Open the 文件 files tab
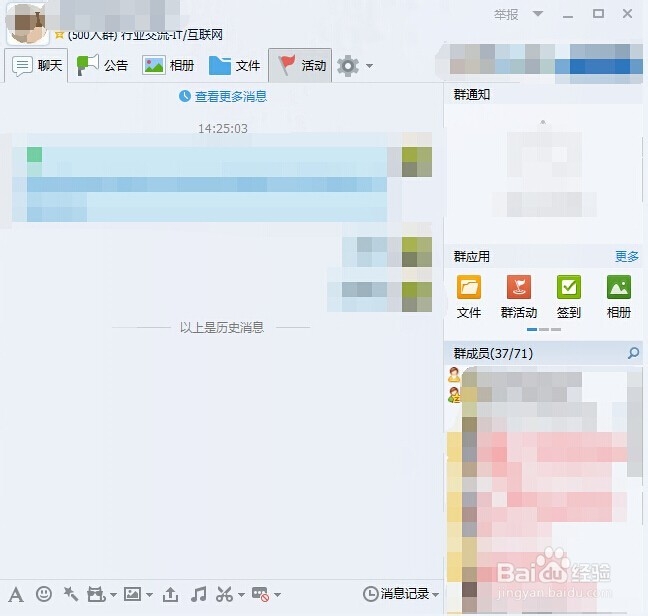The image size is (648, 616). [234, 65]
